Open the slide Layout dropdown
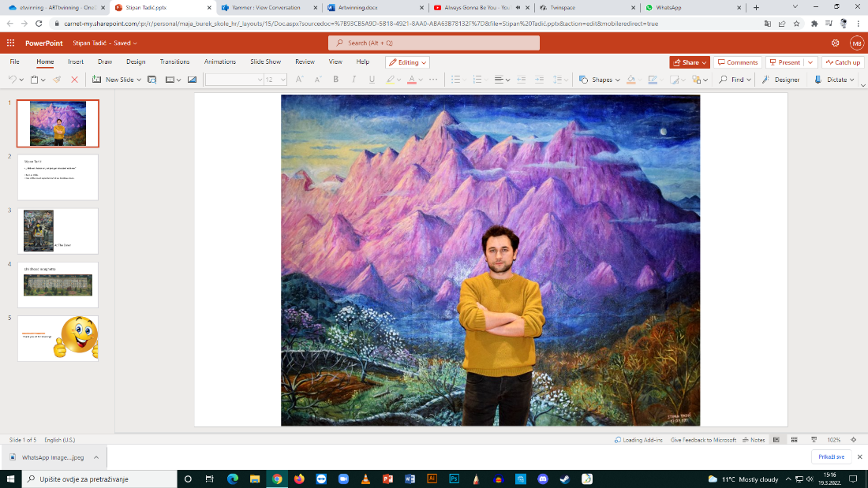 [x=174, y=80]
